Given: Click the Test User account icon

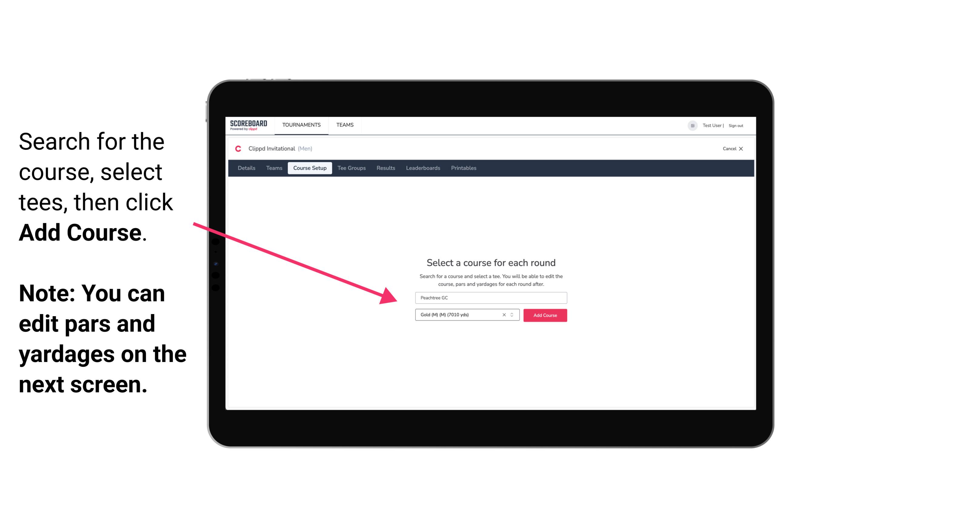Looking at the screenshot, I should [691, 125].
